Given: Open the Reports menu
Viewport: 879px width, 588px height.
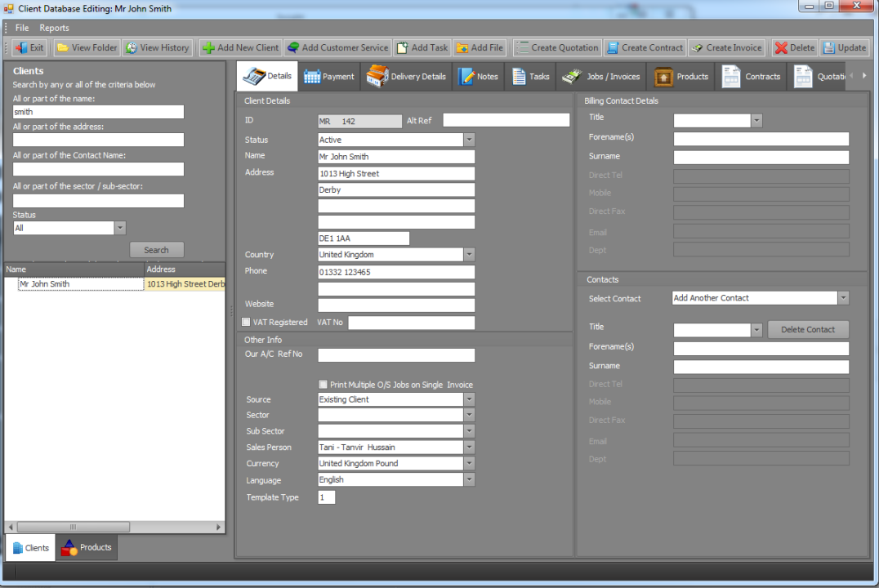Looking at the screenshot, I should (55, 28).
